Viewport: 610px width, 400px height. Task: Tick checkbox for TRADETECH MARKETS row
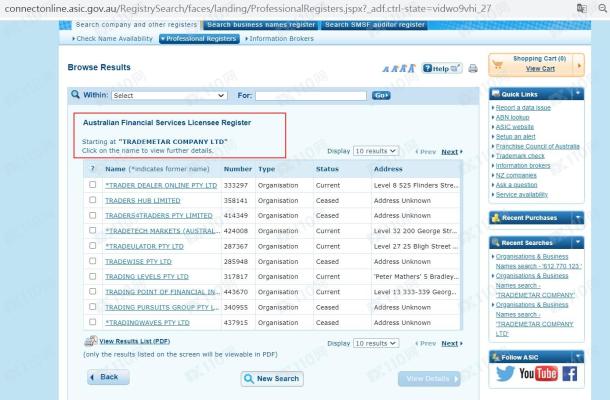tap(92, 230)
